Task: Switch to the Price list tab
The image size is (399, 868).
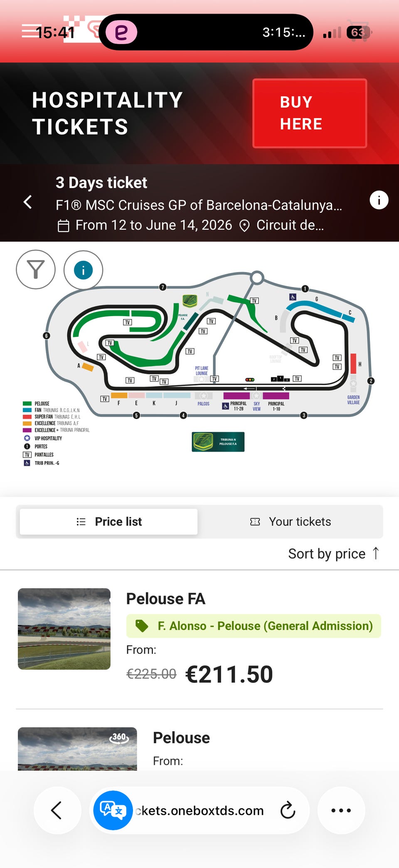Action: pos(109,522)
